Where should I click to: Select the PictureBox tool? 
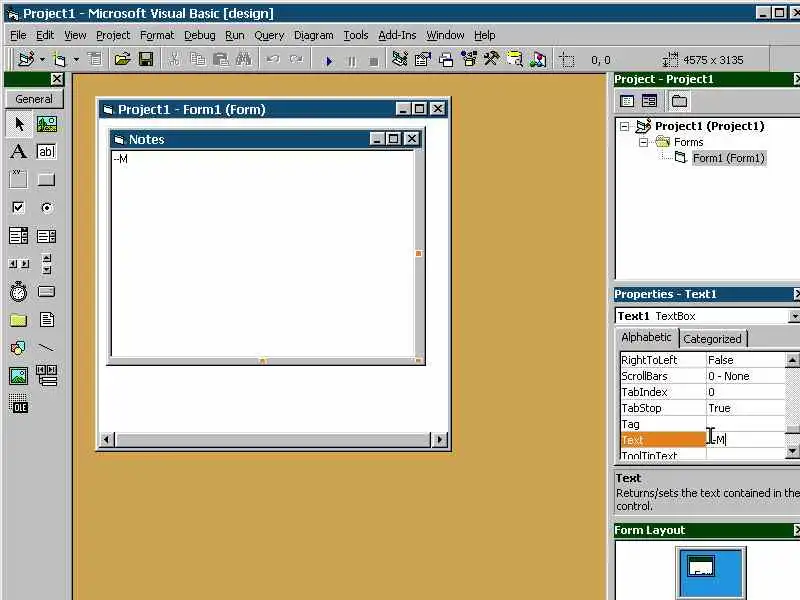[x=46, y=124]
